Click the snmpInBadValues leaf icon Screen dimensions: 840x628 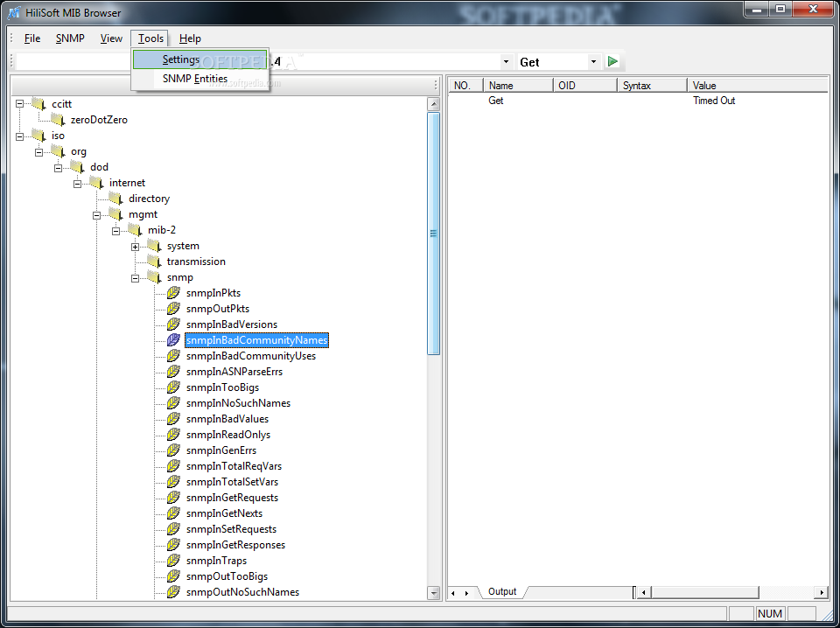173,419
